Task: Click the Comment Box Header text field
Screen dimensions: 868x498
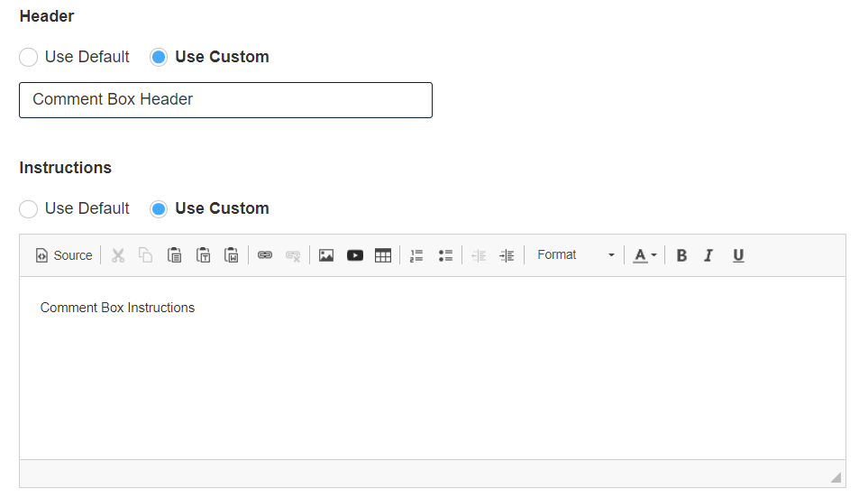Action: (226, 100)
